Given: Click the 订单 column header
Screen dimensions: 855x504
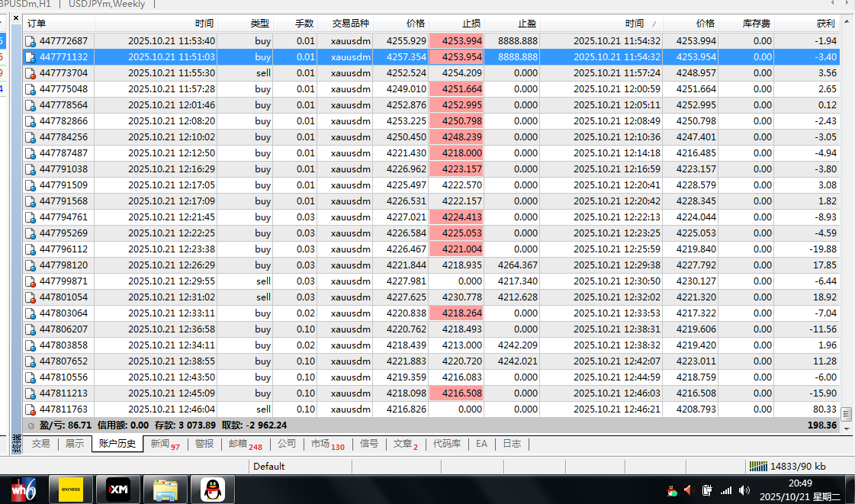Looking at the screenshot, I should point(37,24).
